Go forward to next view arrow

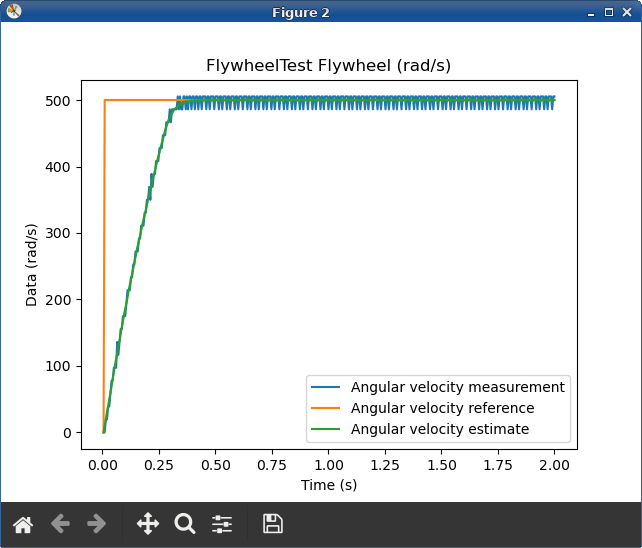pyautogui.click(x=97, y=524)
